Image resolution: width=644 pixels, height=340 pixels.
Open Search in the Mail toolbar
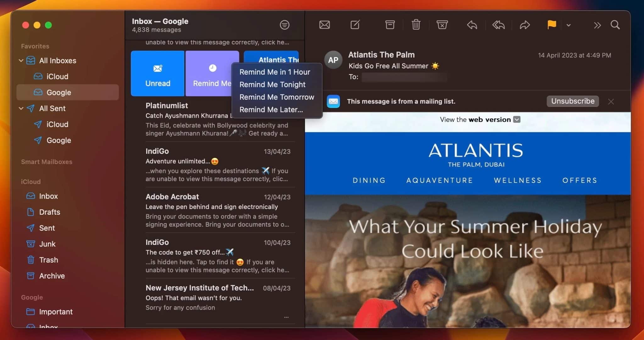click(x=615, y=25)
